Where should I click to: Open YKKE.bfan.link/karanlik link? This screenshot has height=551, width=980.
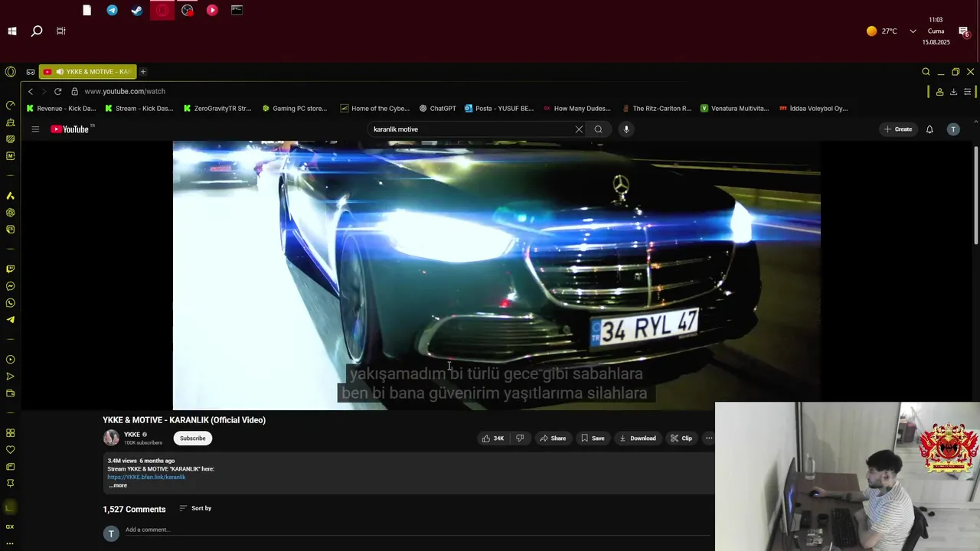(146, 477)
